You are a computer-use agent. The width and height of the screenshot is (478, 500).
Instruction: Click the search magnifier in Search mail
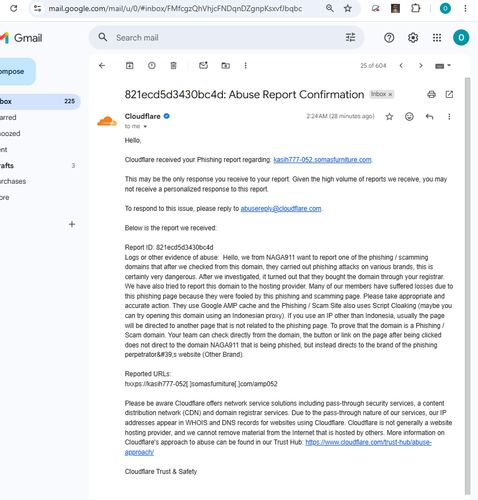(x=103, y=37)
